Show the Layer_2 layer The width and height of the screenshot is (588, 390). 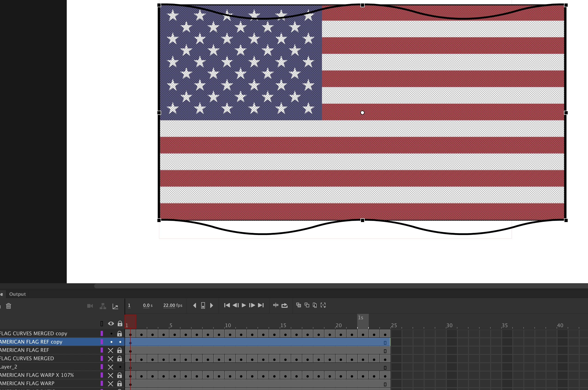click(x=111, y=367)
